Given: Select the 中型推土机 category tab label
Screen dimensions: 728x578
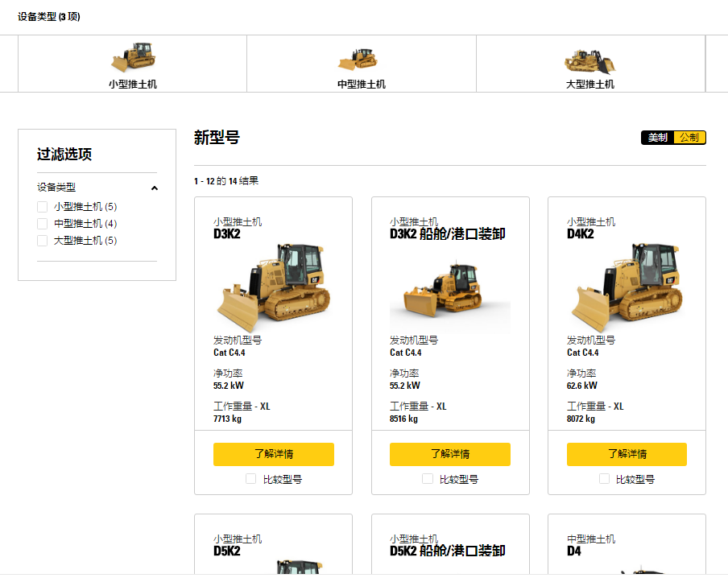Looking at the screenshot, I should click(362, 84).
